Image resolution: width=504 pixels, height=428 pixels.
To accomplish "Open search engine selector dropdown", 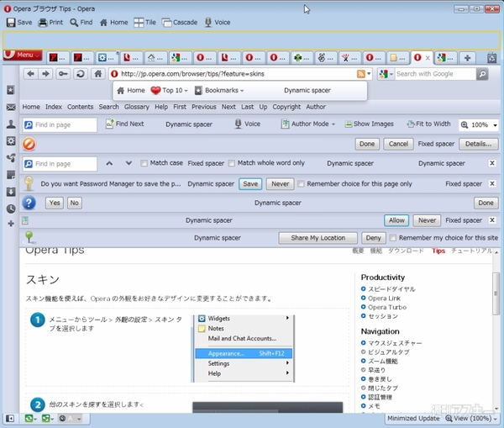I will 391,74.
